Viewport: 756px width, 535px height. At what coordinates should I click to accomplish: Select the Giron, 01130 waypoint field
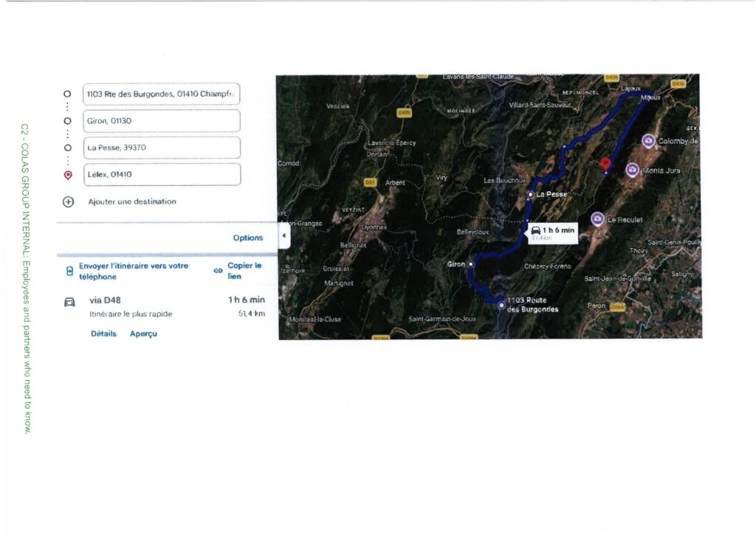[x=162, y=121]
